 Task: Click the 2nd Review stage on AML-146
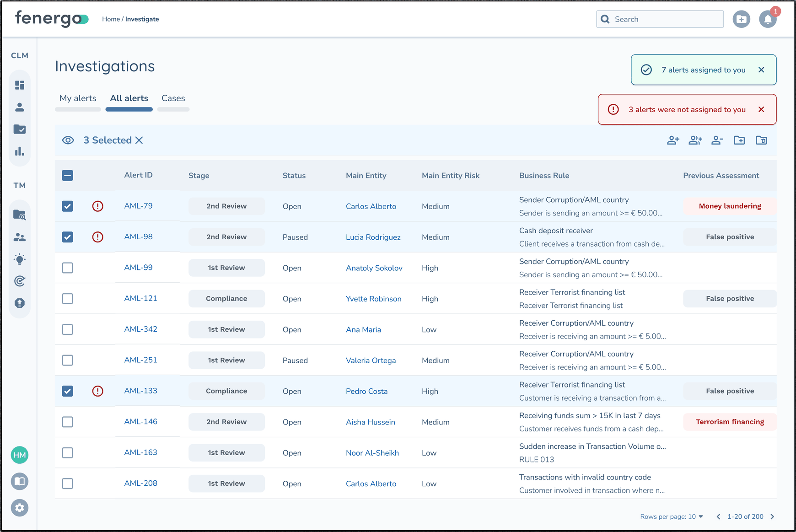click(x=226, y=422)
